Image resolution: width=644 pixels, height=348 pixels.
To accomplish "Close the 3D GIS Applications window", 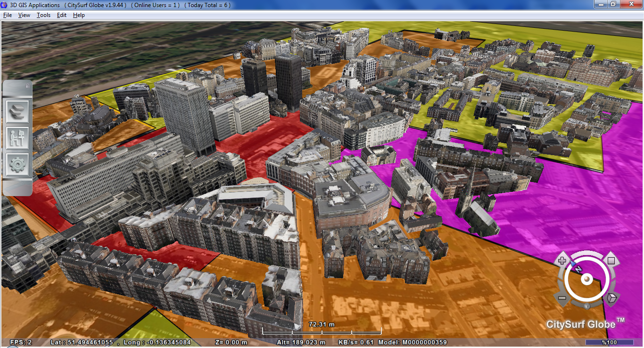I will [630, 4].
